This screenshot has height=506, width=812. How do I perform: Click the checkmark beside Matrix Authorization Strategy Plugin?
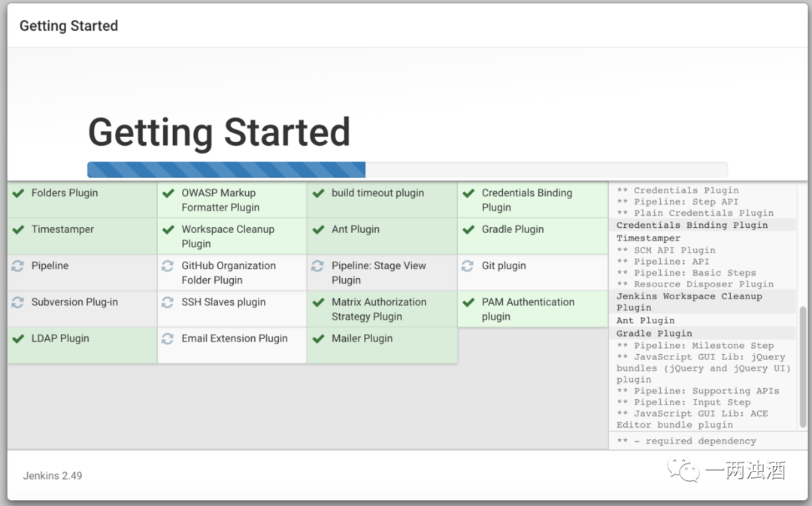click(x=319, y=302)
